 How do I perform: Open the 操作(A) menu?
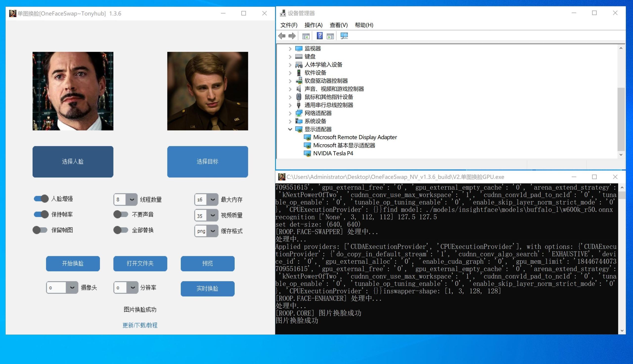pyautogui.click(x=313, y=25)
